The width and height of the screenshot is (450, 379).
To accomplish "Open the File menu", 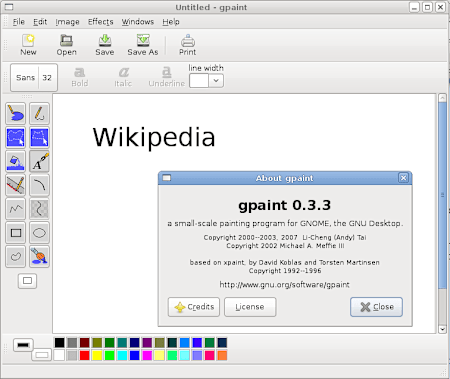I will coord(19,22).
